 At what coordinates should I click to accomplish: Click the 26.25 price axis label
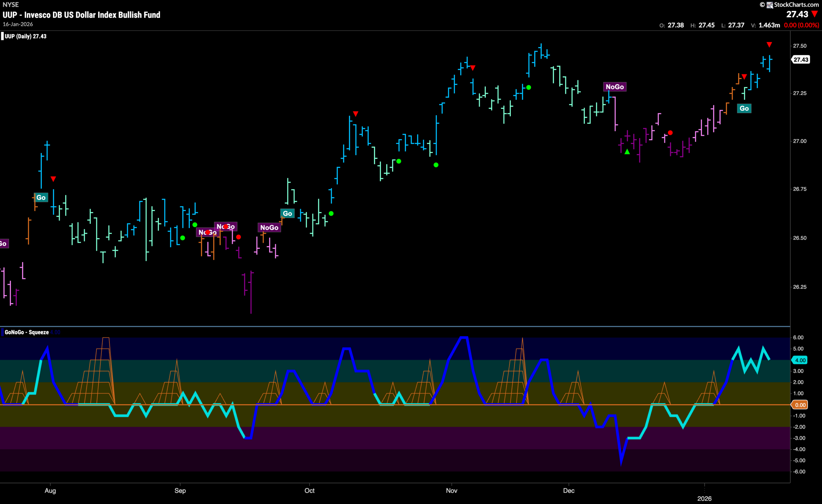pos(800,287)
